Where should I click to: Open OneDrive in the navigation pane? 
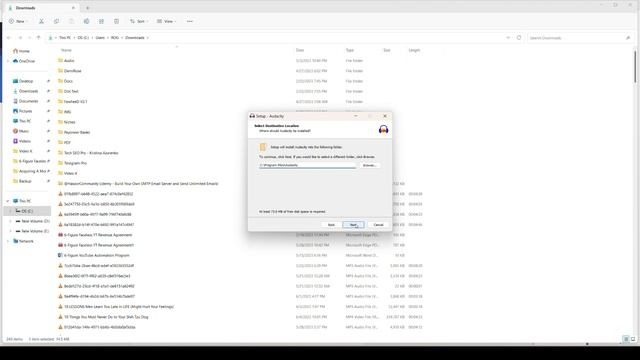click(27, 61)
